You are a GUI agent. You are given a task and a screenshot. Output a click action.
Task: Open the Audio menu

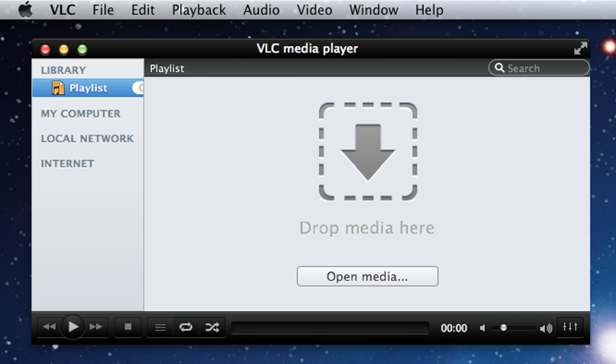coord(261,10)
